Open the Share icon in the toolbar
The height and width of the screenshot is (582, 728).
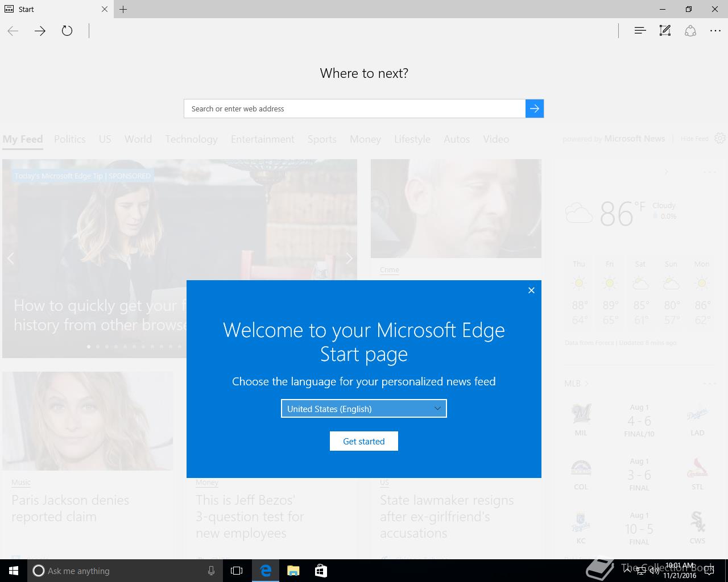[x=690, y=31]
